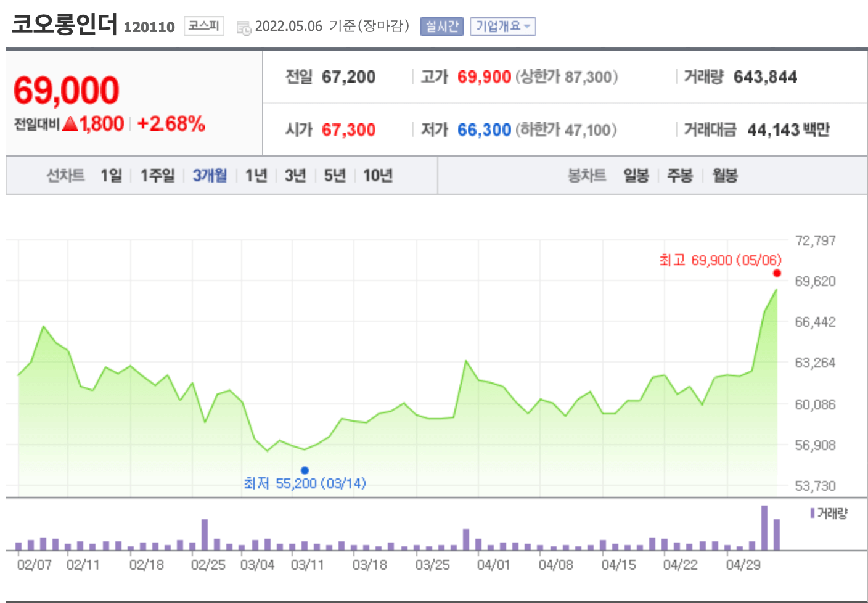
Task: Select the 5년 line chart tab
Action: click(x=335, y=176)
